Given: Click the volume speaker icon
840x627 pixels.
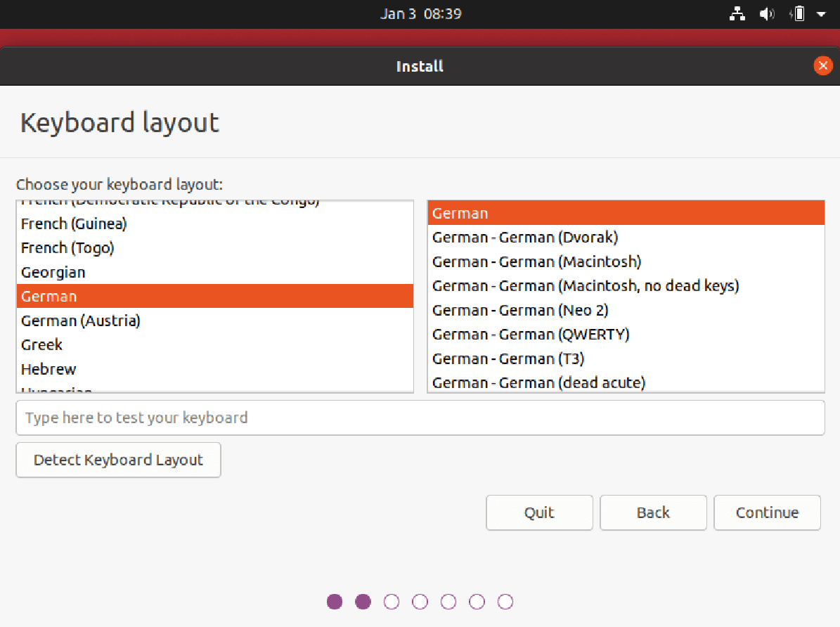Looking at the screenshot, I should coord(767,14).
